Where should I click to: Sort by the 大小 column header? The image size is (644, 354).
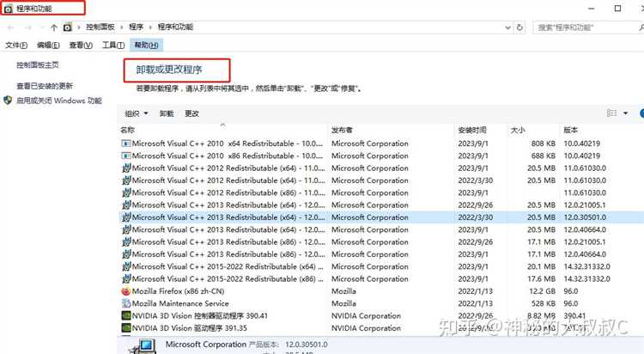coord(533,130)
